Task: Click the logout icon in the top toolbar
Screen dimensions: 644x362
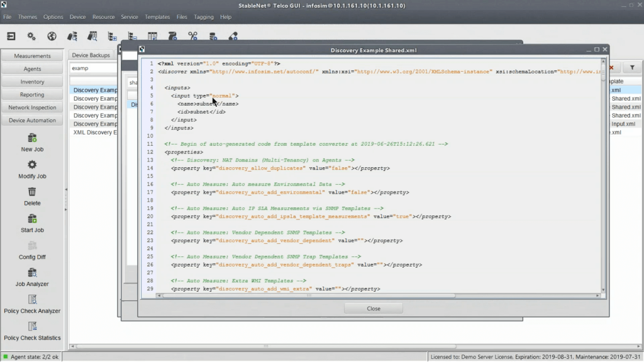Action: (x=11, y=36)
